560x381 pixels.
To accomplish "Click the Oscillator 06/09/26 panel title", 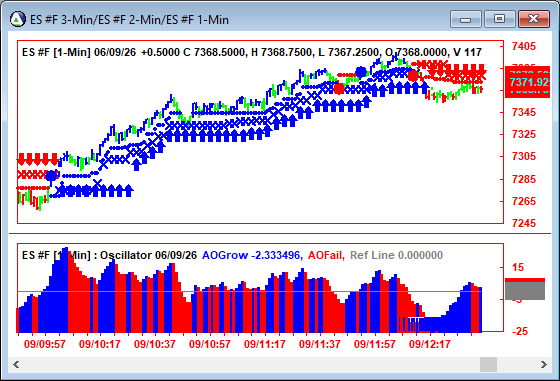I will coord(109,255).
